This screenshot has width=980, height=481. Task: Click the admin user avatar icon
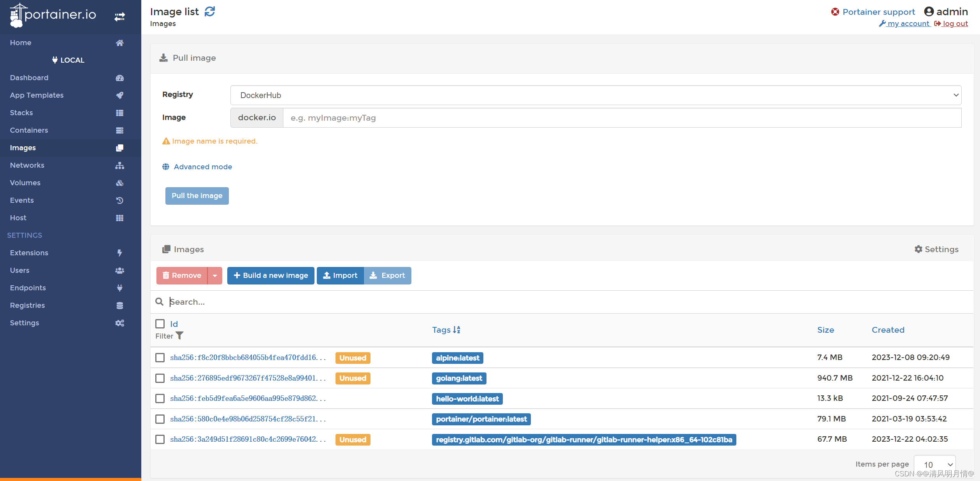[x=929, y=12]
